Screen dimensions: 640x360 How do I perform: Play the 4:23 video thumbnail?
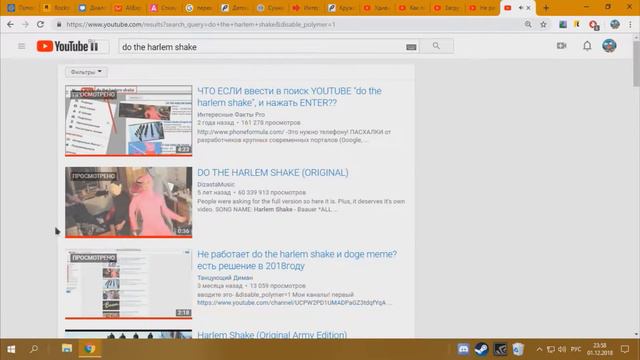click(129, 120)
